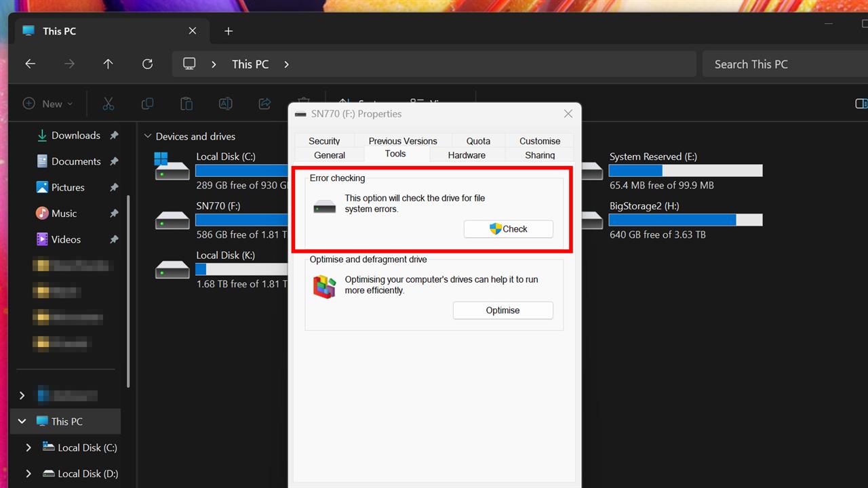Click the Copy icon in the Explorer toolbar
The width and height of the screenshot is (868, 488).
pyautogui.click(x=147, y=104)
